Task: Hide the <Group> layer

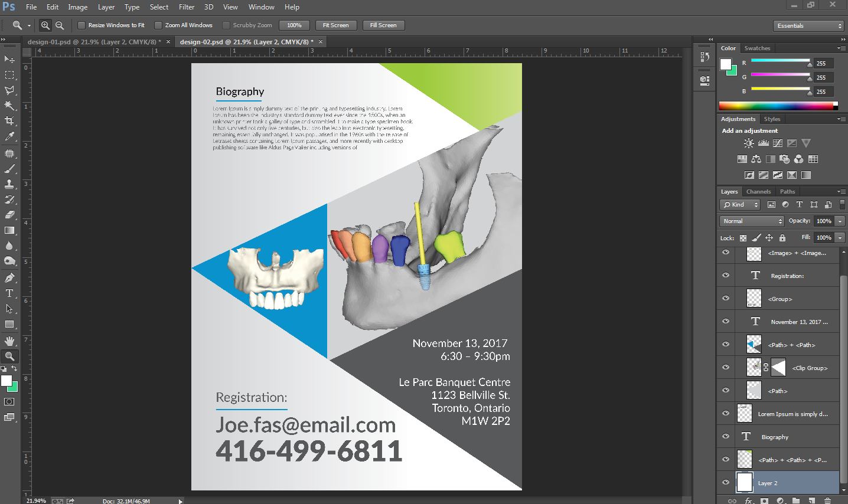Action: [x=726, y=298]
